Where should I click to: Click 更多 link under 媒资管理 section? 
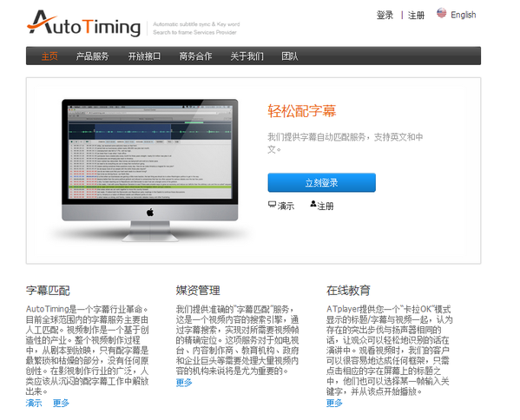tap(184, 382)
